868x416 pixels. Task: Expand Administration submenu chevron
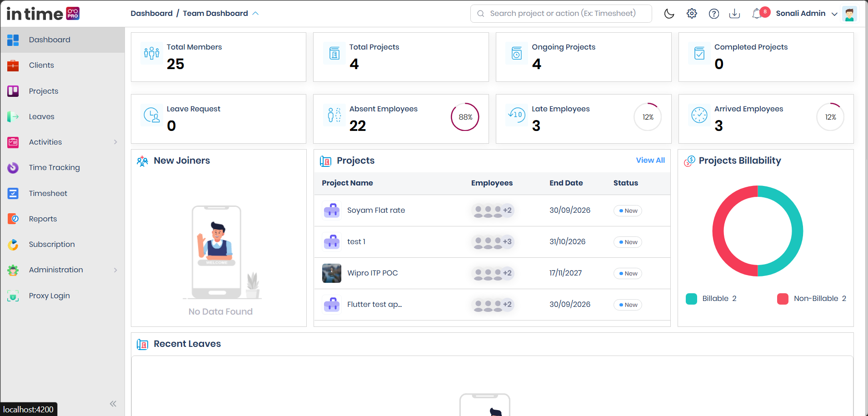pos(115,270)
